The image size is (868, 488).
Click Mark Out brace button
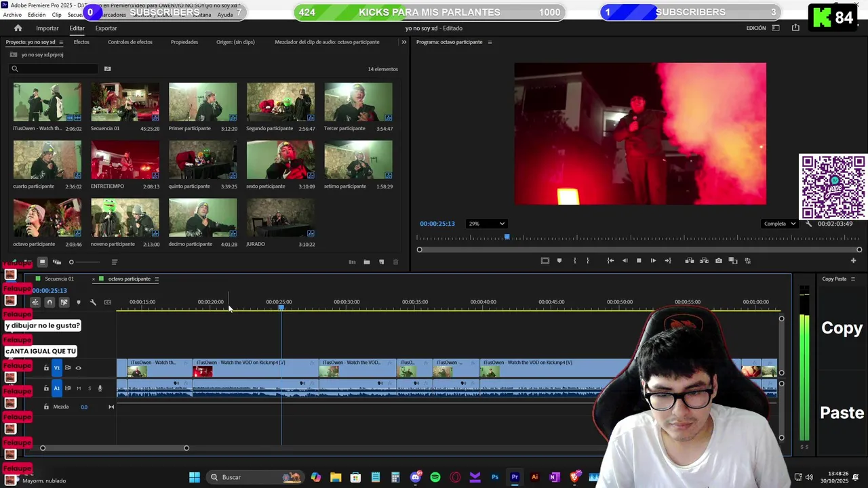[x=588, y=260]
